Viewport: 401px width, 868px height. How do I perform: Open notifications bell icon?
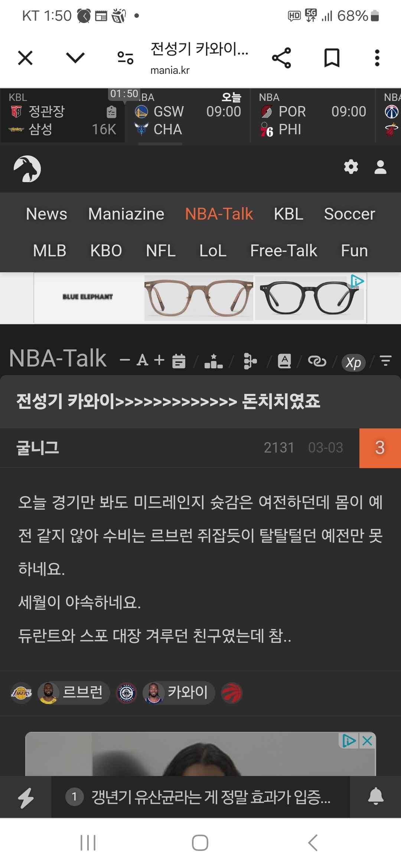click(x=376, y=796)
